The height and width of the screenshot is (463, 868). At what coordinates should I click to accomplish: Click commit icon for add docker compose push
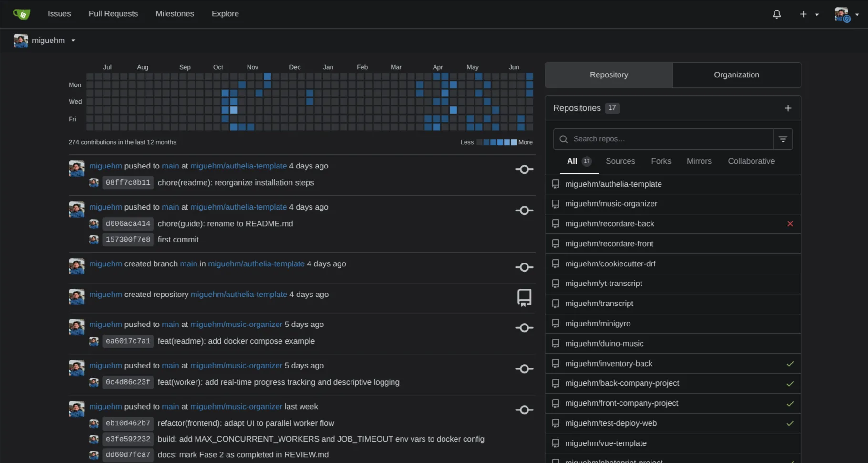[x=524, y=328]
